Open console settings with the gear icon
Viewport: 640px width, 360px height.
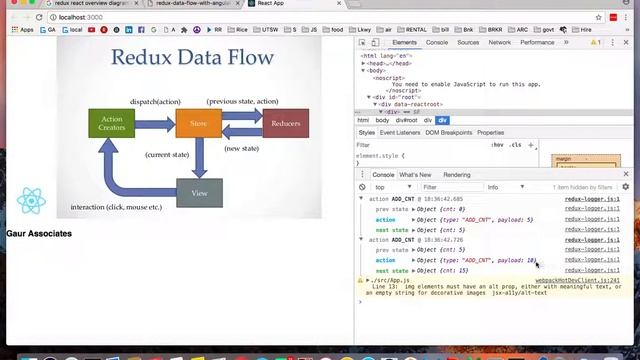(626, 187)
